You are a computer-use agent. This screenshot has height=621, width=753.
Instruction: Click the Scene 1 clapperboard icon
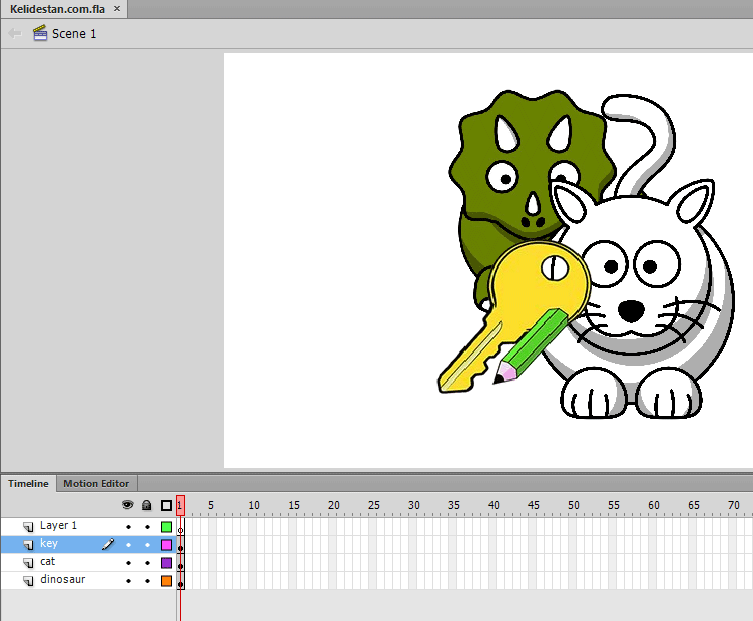(x=40, y=33)
